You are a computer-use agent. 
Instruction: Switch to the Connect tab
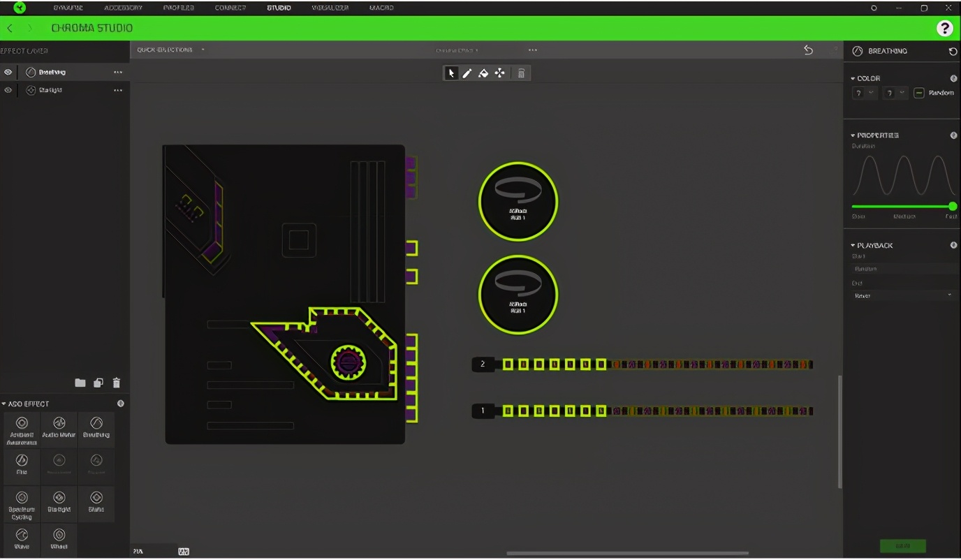click(230, 8)
